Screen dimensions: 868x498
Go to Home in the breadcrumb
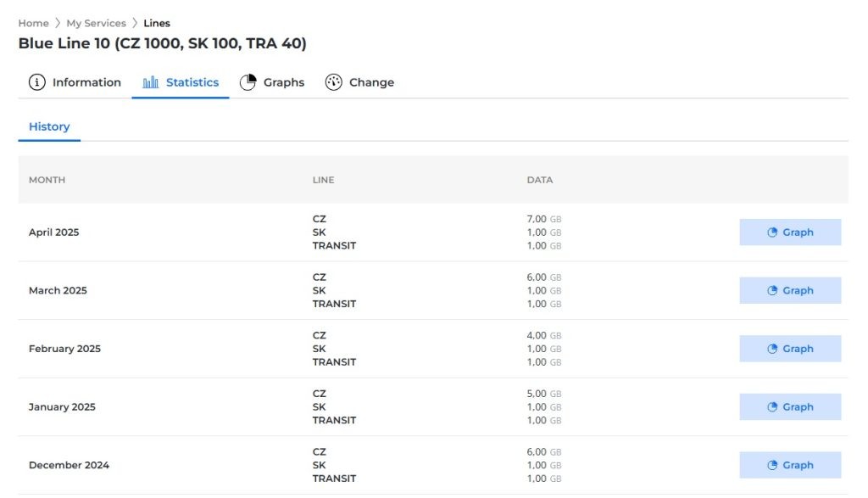pos(33,23)
